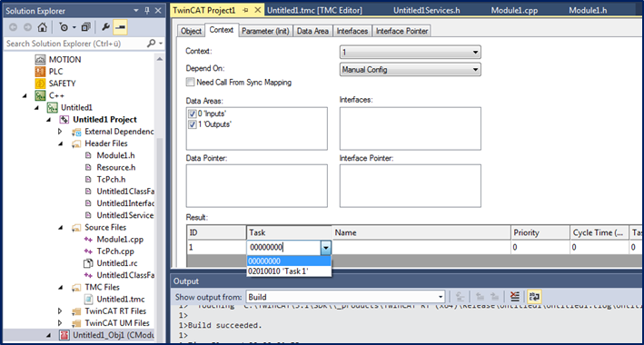644x345 pixels.
Task: Open the Depend On dropdown (Manual Config)
Action: pyautogui.click(x=411, y=69)
